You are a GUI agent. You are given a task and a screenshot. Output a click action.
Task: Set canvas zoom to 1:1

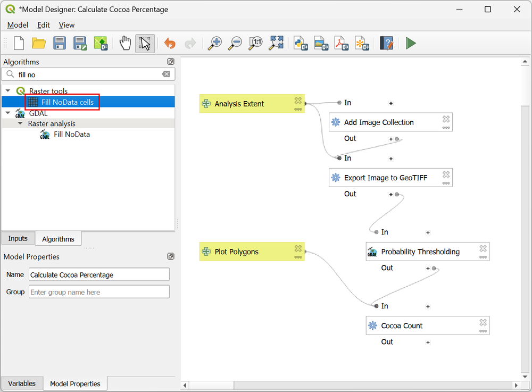tap(255, 44)
